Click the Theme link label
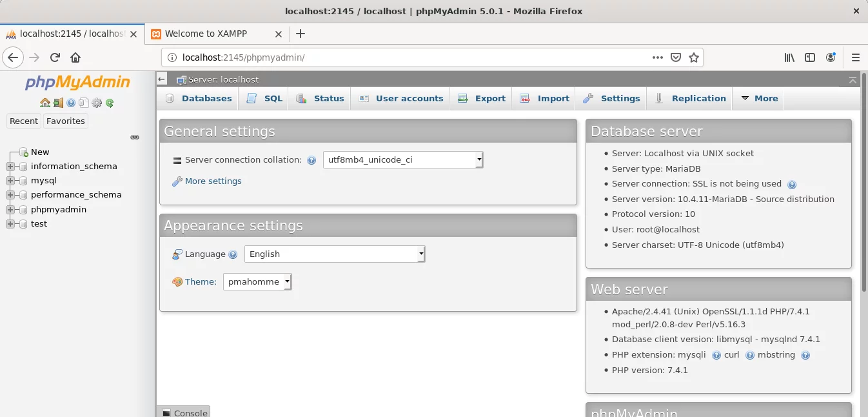 pyautogui.click(x=201, y=282)
